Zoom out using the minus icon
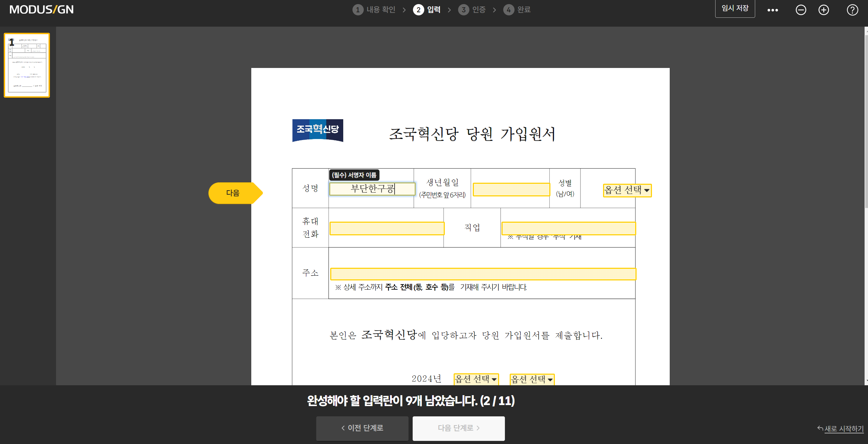Image resolution: width=868 pixels, height=444 pixels. click(801, 10)
